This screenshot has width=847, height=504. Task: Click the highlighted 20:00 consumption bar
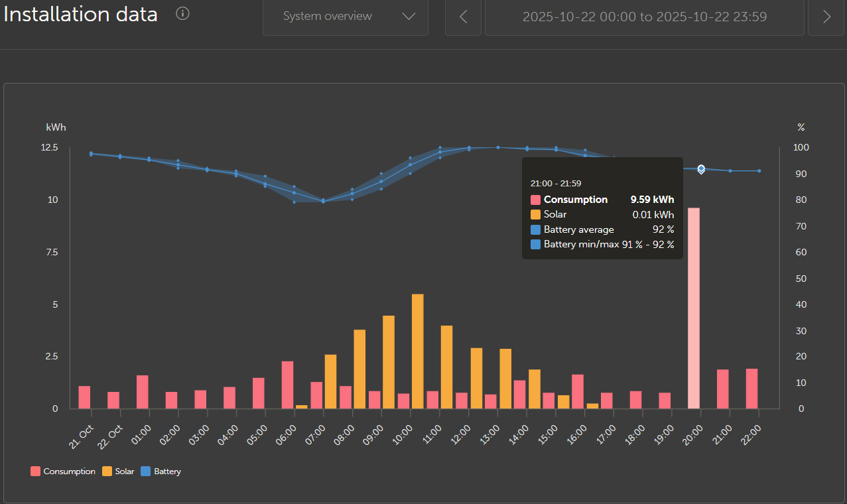[x=694, y=308]
